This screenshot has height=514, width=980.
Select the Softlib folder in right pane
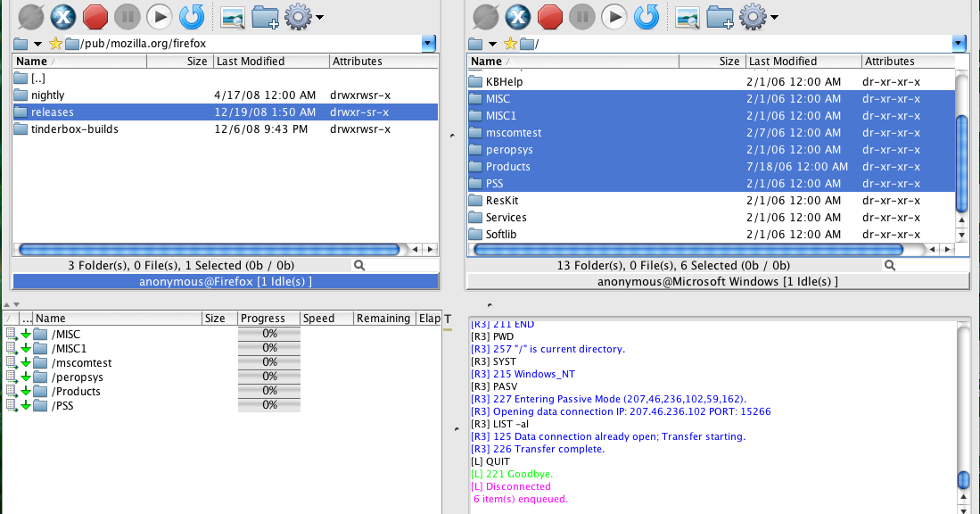coord(712,234)
